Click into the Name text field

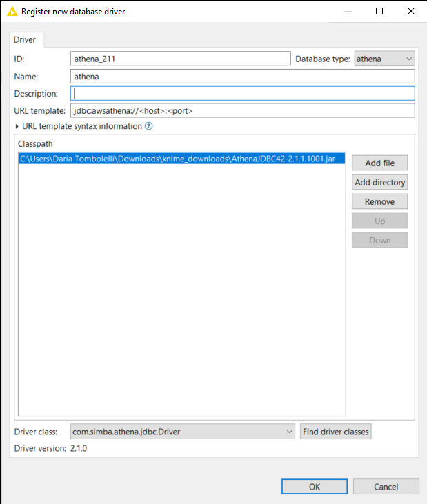tap(242, 77)
